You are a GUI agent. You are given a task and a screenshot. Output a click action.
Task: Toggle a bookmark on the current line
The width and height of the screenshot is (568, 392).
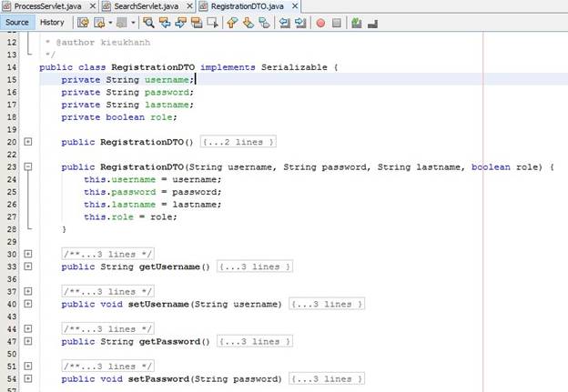tap(265, 23)
